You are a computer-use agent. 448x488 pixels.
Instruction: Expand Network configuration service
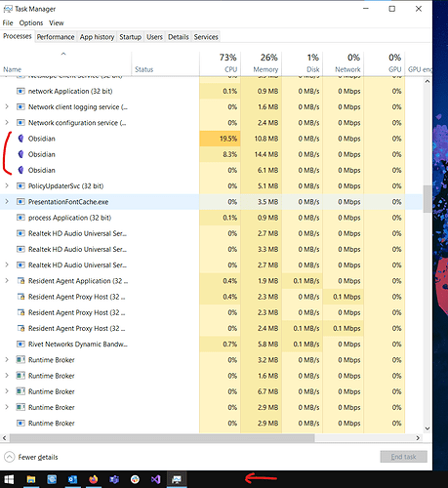(7, 123)
